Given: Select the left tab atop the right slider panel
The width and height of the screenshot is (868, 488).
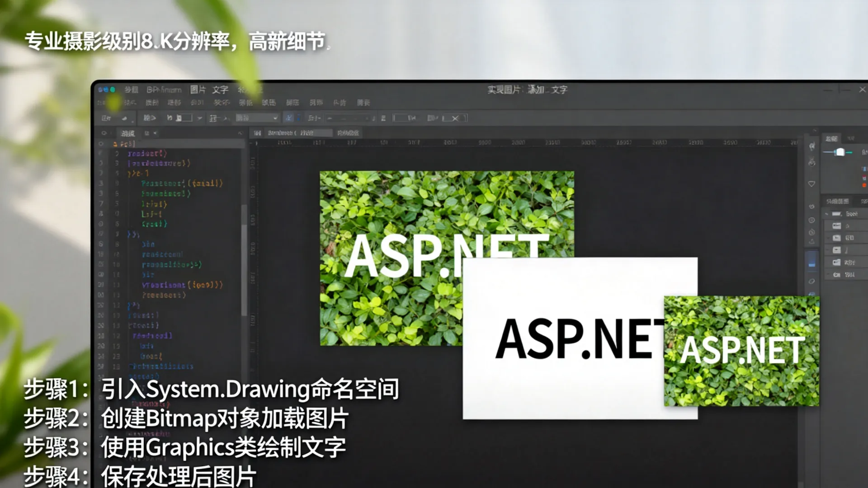Looking at the screenshot, I should 831,139.
